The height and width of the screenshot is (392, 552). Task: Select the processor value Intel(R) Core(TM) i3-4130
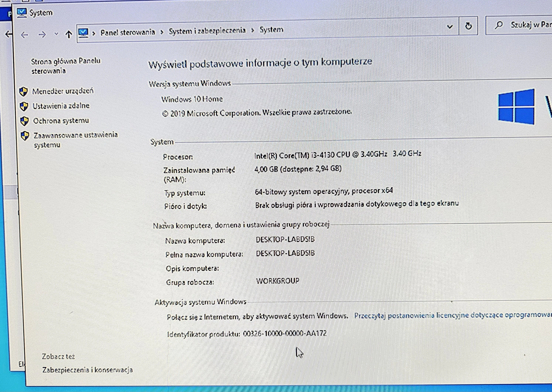[338, 154]
